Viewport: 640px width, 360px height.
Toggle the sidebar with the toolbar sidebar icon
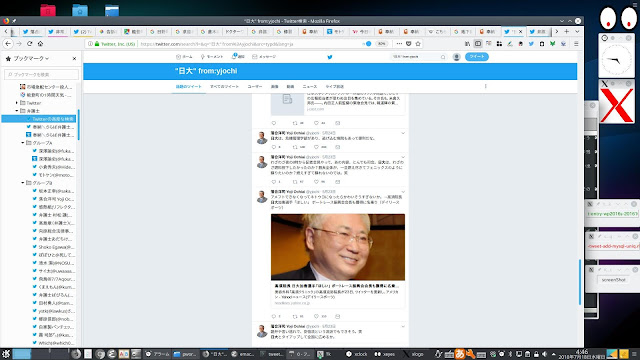(x=478, y=44)
